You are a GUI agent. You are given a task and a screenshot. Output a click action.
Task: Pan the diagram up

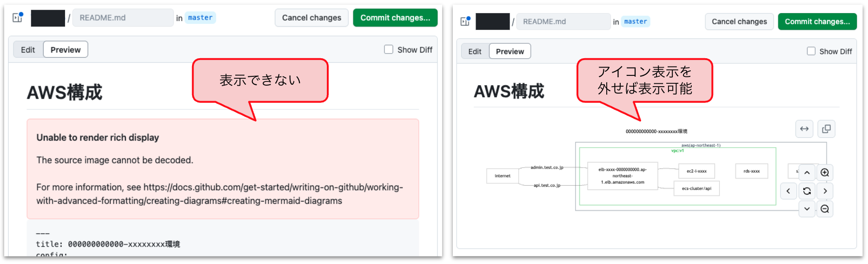pos(807,173)
